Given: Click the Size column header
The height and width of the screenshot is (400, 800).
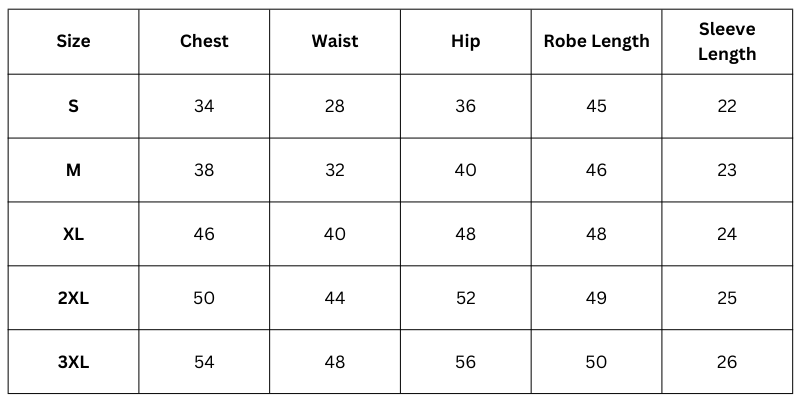Looking at the screenshot, I should (x=73, y=42).
